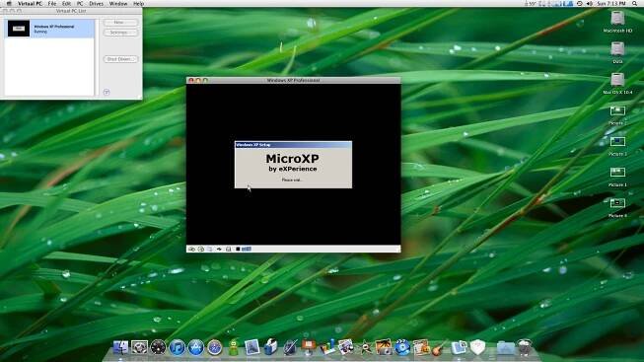Viewport: 644px width, 362px height.
Task: Click CD drive status icon in VM window
Action: coord(201,249)
